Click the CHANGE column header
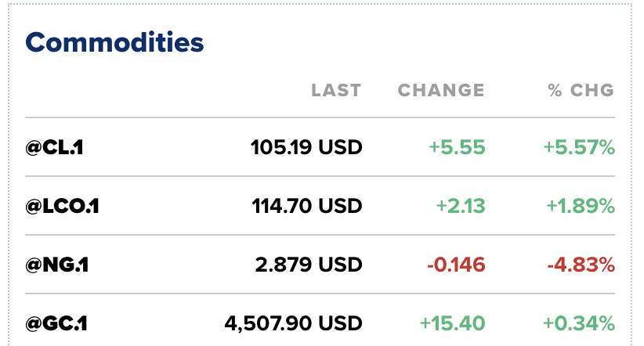This screenshot has width=644, height=346. 441,90
